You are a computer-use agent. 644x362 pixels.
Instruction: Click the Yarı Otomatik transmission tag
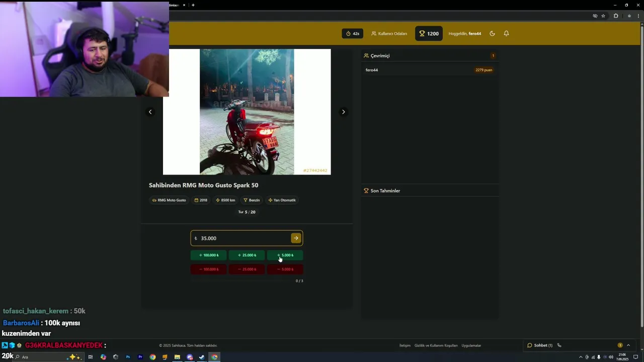point(282,200)
